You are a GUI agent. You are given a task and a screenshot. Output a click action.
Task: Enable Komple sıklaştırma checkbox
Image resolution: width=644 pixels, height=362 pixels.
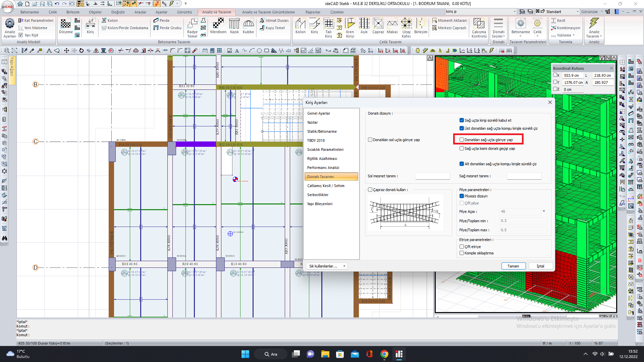click(462, 253)
